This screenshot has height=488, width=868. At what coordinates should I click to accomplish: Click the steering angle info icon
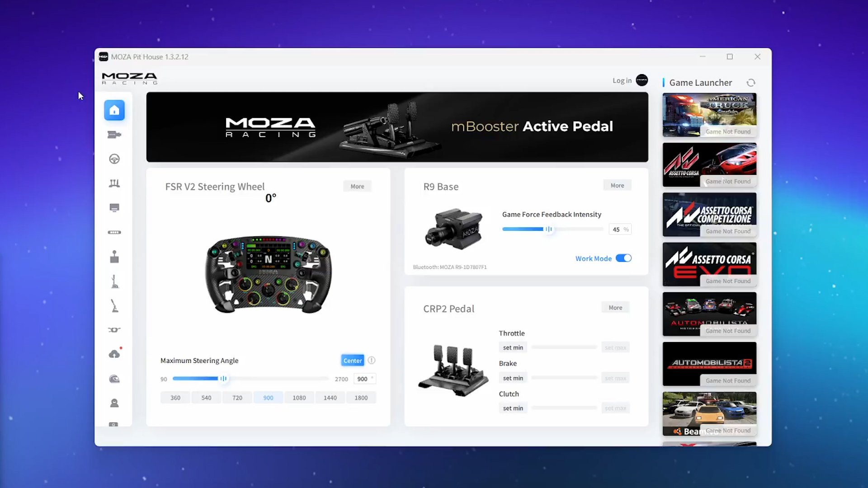(372, 360)
